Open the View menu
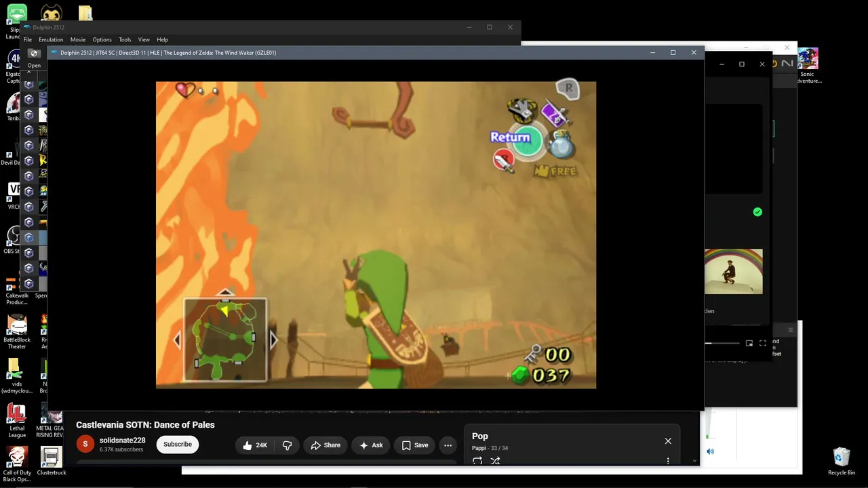The width and height of the screenshot is (868, 488). pos(144,39)
